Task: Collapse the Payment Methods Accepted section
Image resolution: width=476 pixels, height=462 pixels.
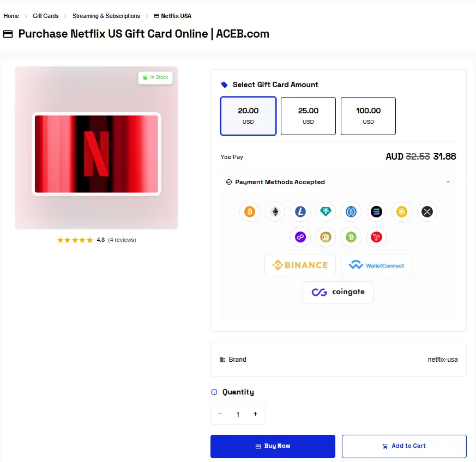Action: pyautogui.click(x=448, y=182)
